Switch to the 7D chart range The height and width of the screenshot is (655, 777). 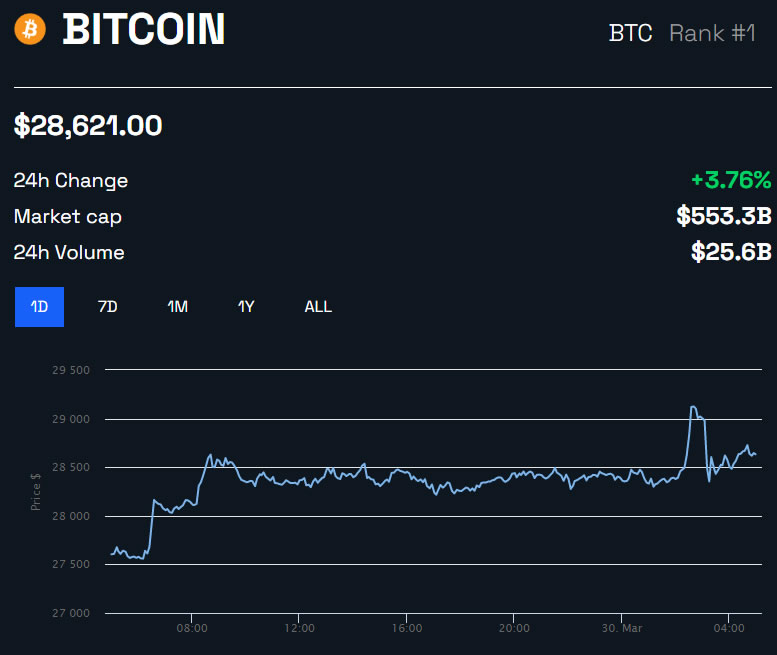click(x=107, y=307)
